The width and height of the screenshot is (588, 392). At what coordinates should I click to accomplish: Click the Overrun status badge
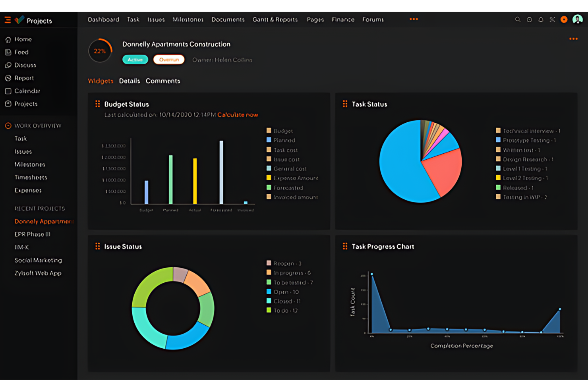169,60
